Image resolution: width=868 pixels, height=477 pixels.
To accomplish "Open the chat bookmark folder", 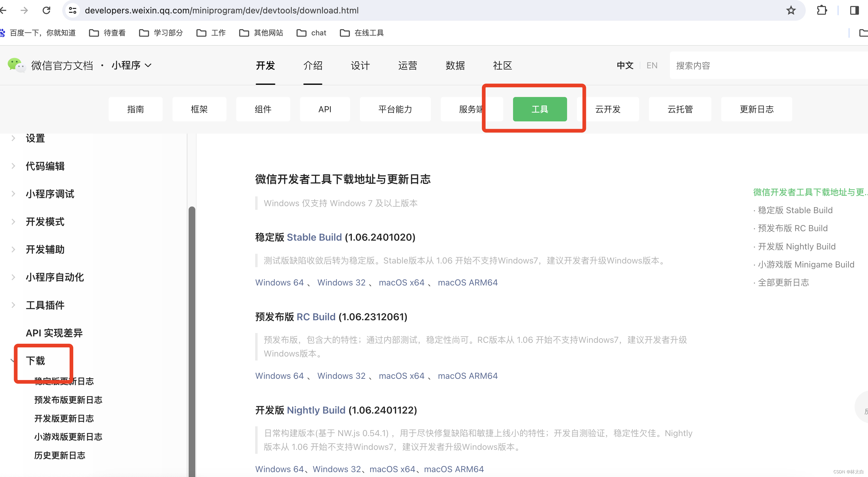I will tap(311, 33).
